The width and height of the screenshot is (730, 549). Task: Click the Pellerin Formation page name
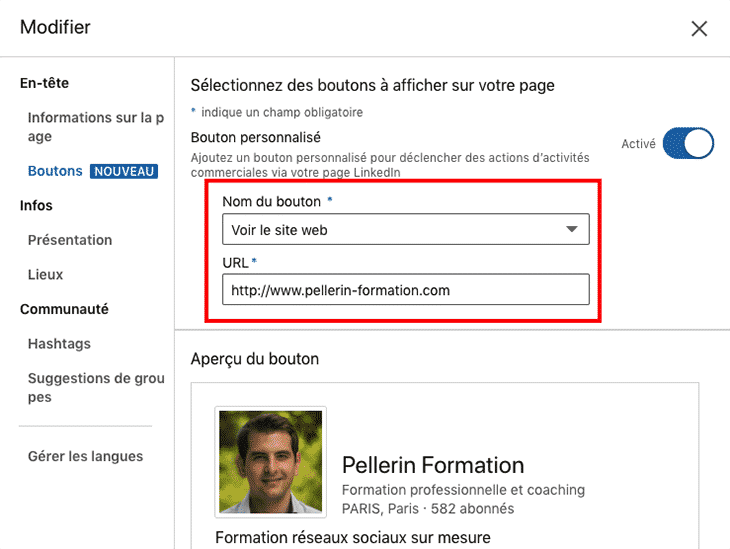point(433,465)
